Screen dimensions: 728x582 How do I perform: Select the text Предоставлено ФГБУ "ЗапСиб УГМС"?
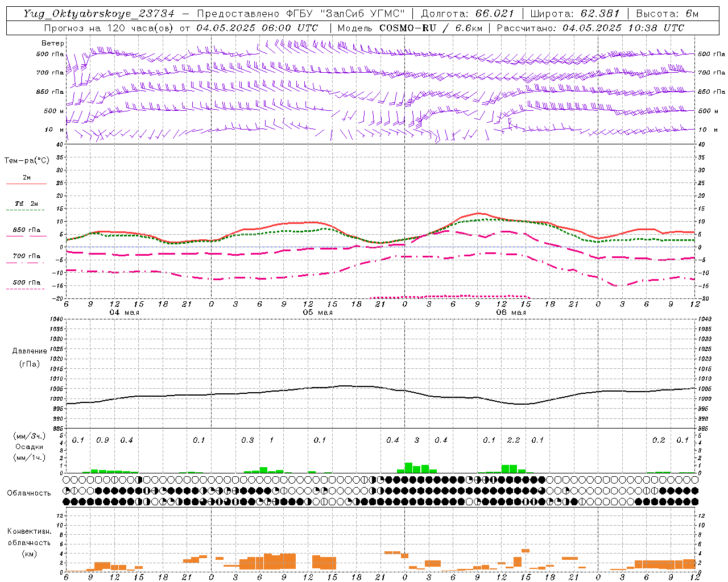coord(300,14)
